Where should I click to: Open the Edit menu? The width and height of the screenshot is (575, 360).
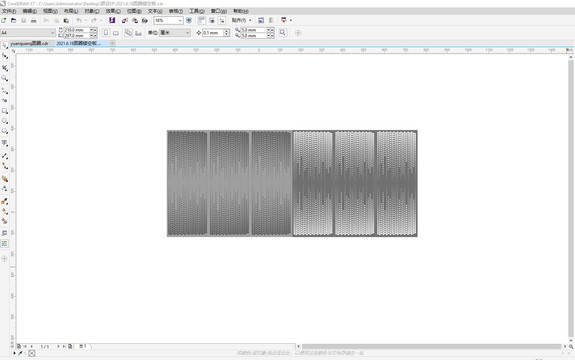[x=30, y=11]
